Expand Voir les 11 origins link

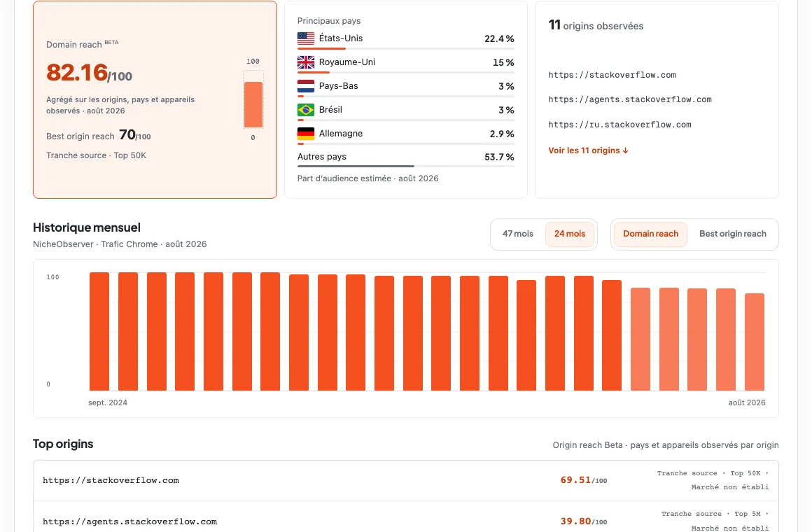coord(588,150)
